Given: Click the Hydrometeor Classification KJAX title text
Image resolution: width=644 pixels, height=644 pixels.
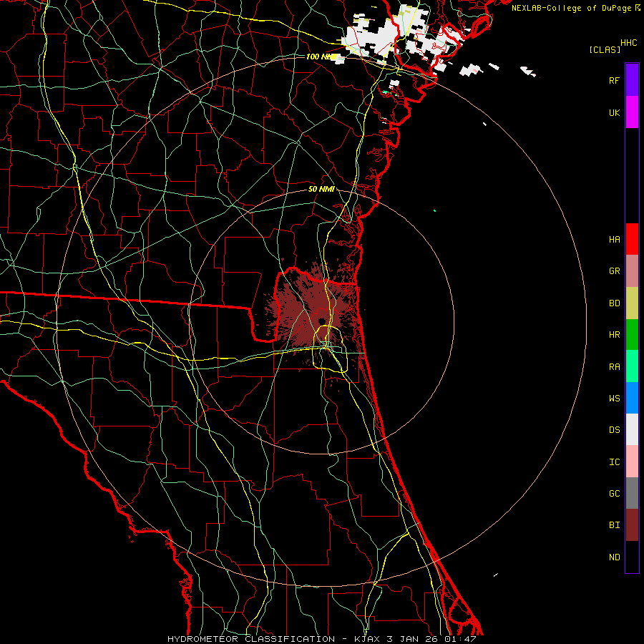Looking at the screenshot, I should pyautogui.click(x=321, y=639).
